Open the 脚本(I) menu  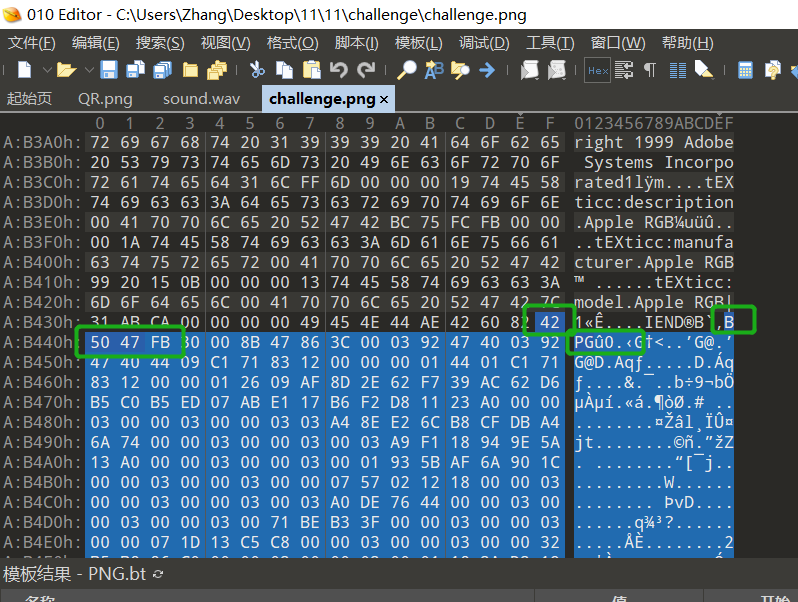(x=356, y=43)
